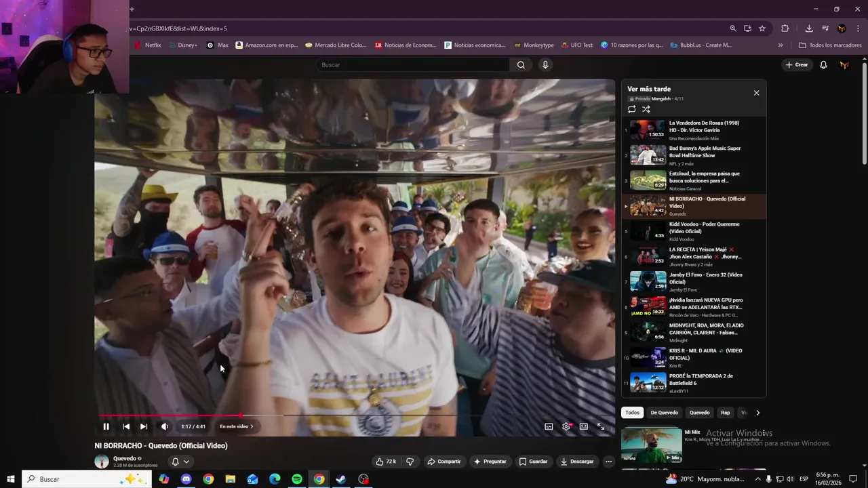
Task: Like the video with 72 k likes
Action: click(386, 462)
